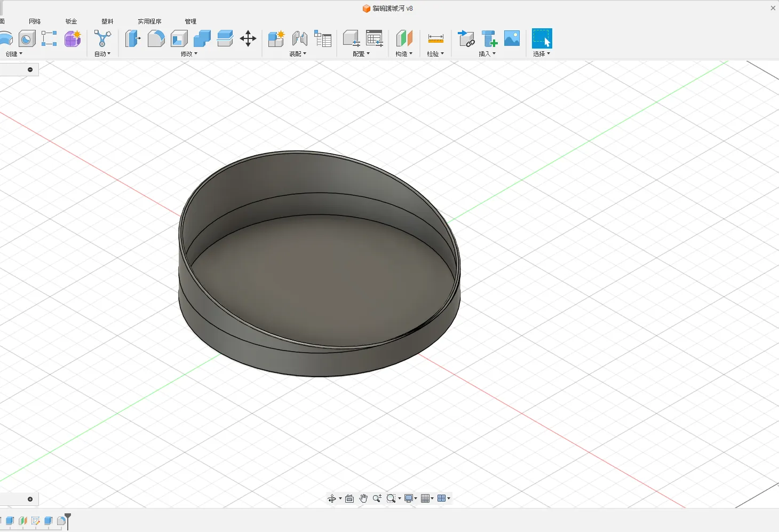779x532 pixels.
Task: Select the construction plane feature in timeline
Action: pos(22,521)
